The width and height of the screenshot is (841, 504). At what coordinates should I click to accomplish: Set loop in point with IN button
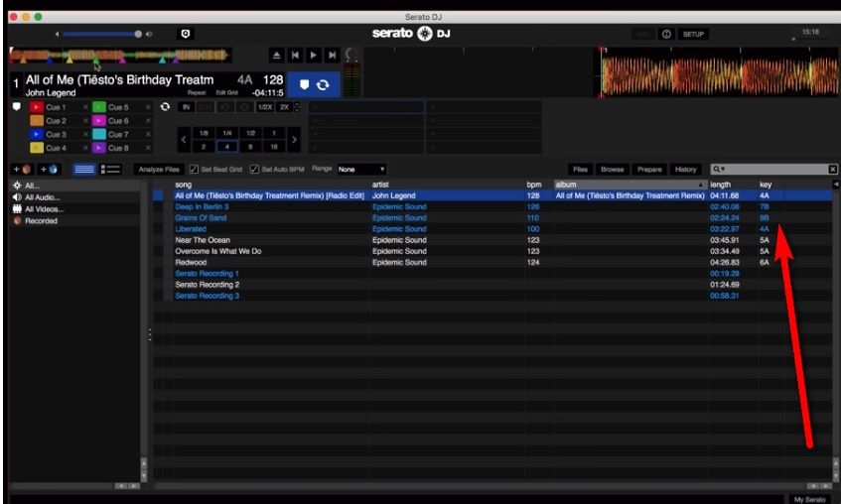[x=186, y=107]
